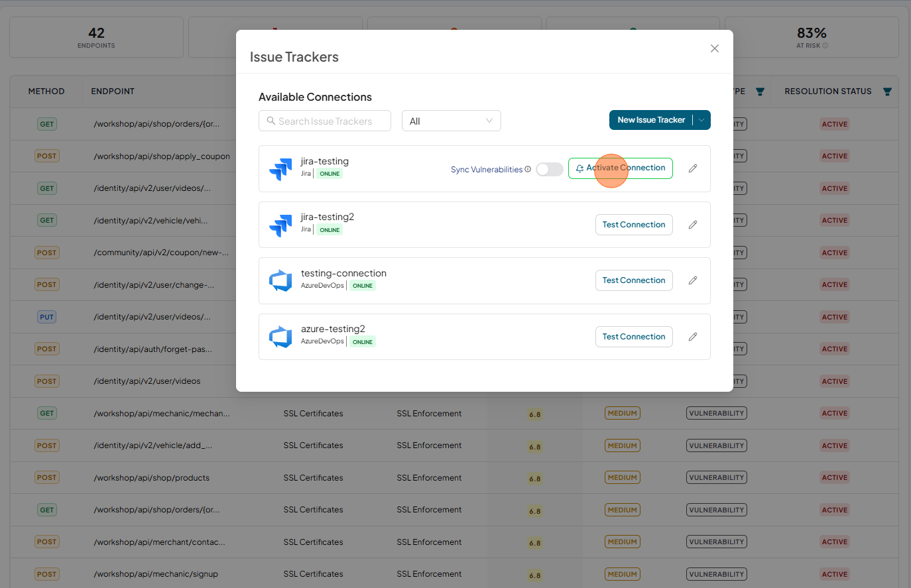Click the Search Issue Trackers field
Screen dimensions: 911x588
325,121
